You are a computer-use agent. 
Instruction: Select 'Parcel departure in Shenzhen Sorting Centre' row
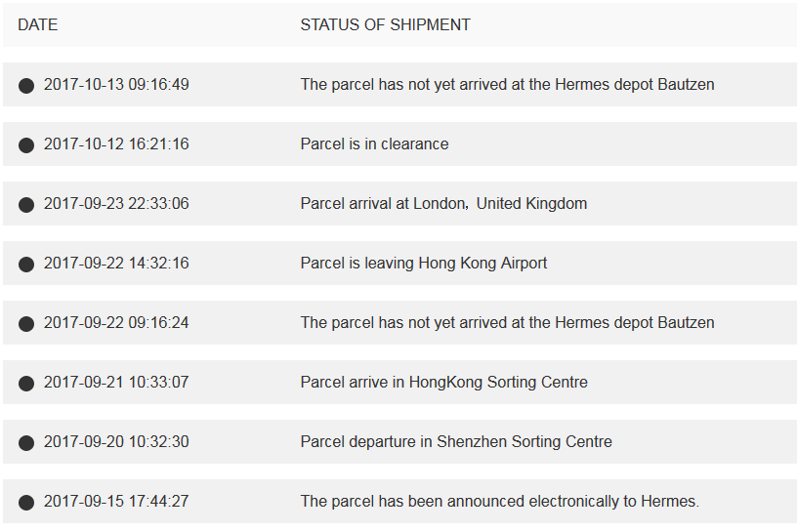400,441
